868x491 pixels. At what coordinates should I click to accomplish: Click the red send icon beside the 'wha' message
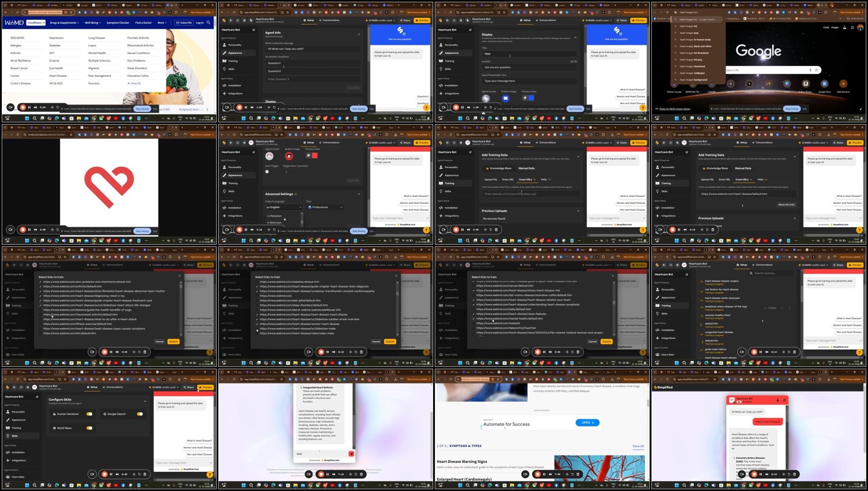[351, 454]
